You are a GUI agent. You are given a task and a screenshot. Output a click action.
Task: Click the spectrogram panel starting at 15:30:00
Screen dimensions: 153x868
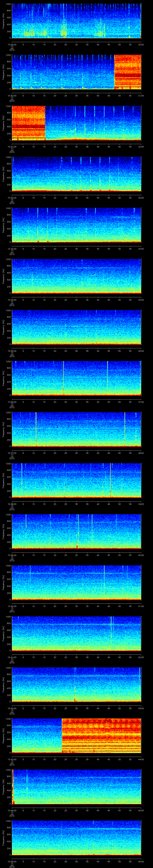click(x=76, y=72)
